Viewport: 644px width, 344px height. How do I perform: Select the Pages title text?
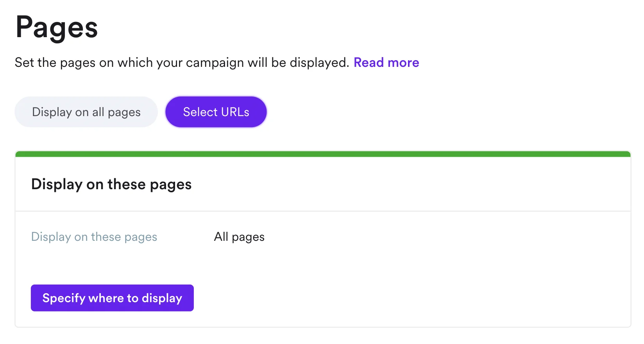[57, 28]
